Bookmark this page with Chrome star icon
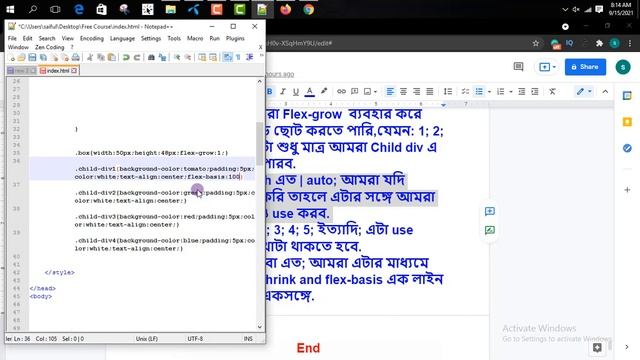This screenshot has height=360, width=640. tap(536, 43)
